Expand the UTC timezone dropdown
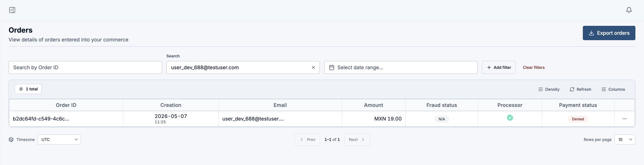 click(59, 140)
